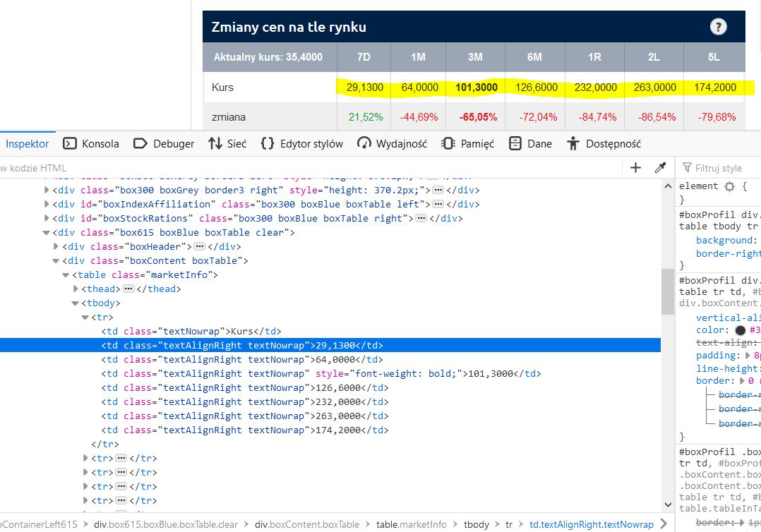The width and height of the screenshot is (761, 532).
Task: Open the Debuger tab
Action: (164, 144)
